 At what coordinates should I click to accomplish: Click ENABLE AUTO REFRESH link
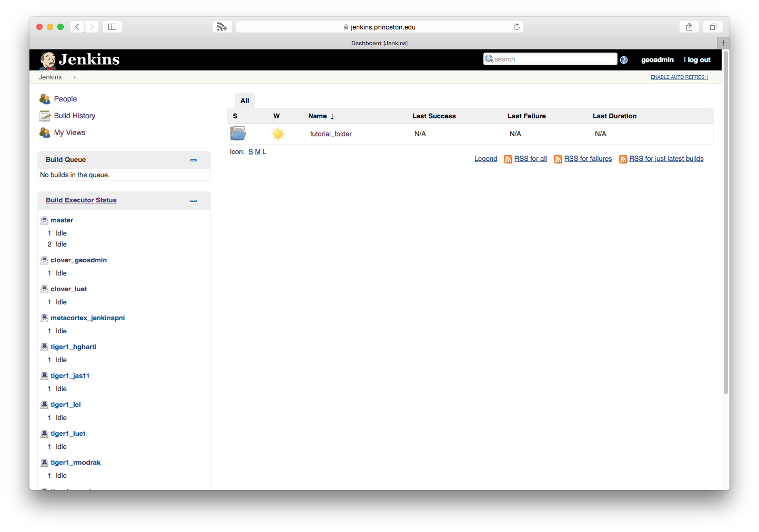pyautogui.click(x=679, y=77)
